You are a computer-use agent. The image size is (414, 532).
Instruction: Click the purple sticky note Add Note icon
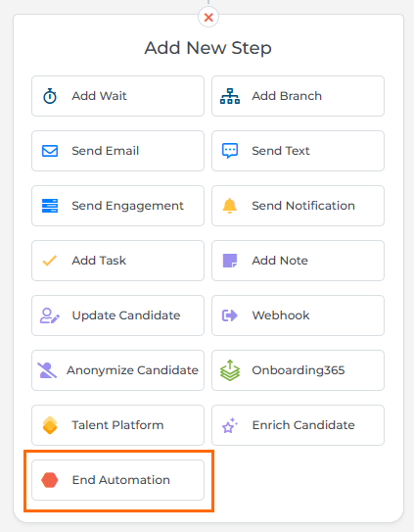(x=230, y=261)
